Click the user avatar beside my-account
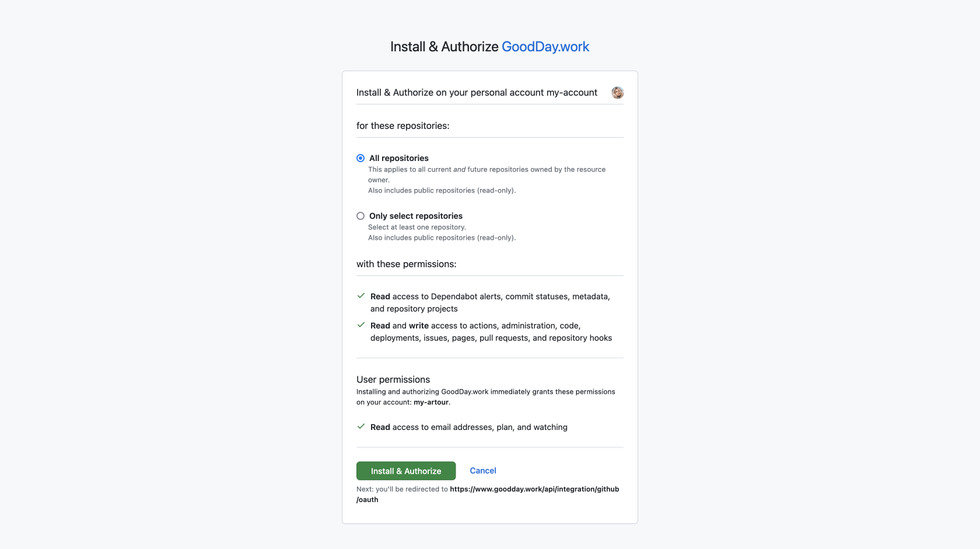This screenshot has height=549, width=980. click(617, 93)
